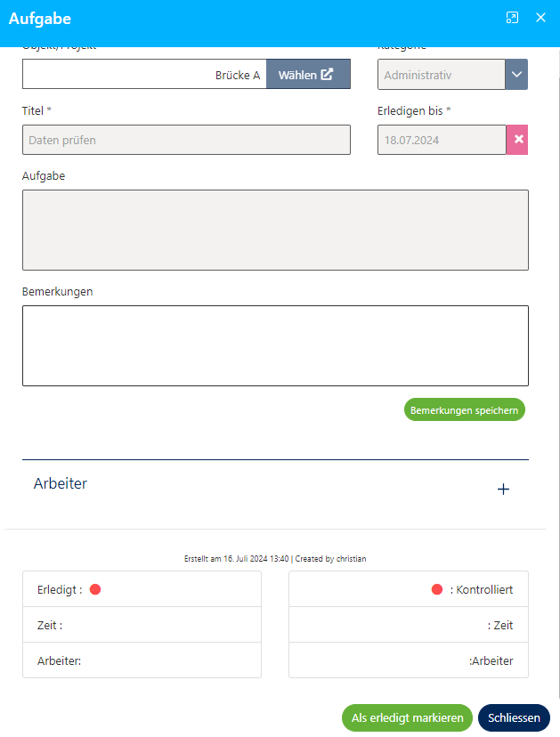
Task: Save remarks with Bemerkungen speichern
Action: pos(464,409)
